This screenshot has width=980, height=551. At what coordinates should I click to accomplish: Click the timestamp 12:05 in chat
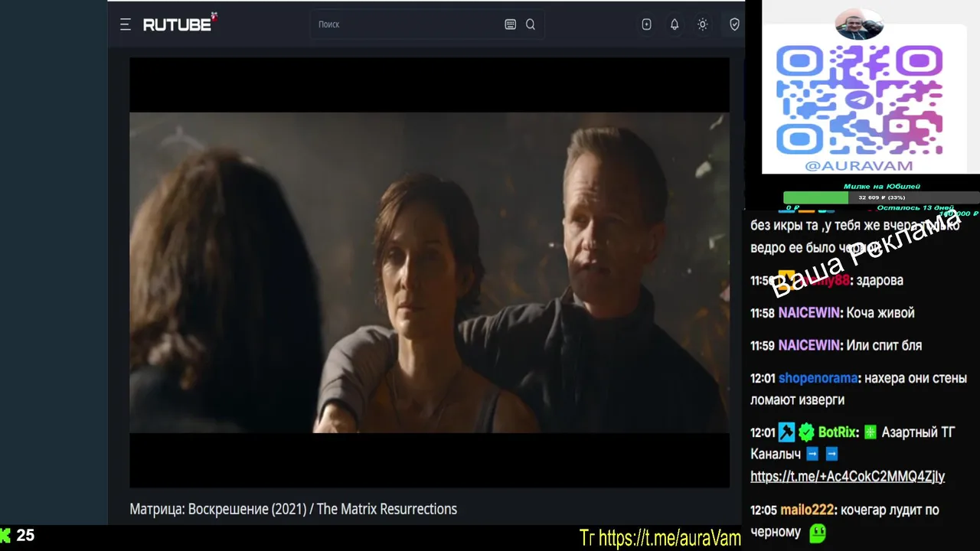tap(763, 510)
